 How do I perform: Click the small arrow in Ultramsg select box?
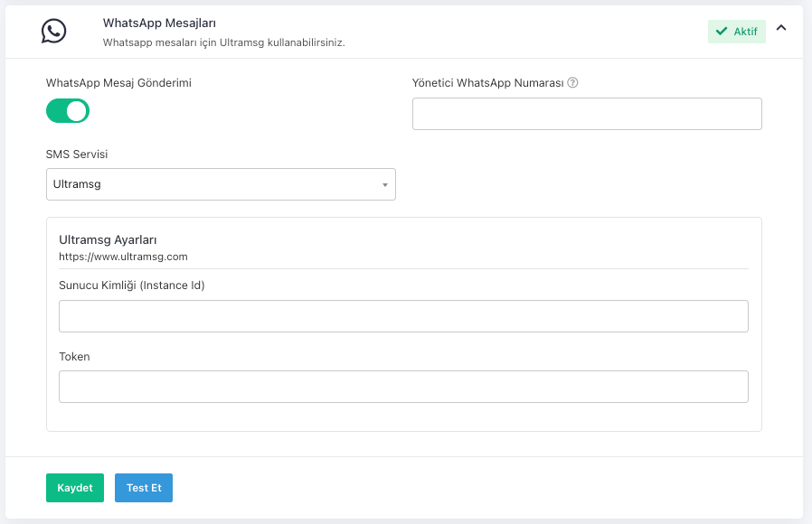(384, 185)
